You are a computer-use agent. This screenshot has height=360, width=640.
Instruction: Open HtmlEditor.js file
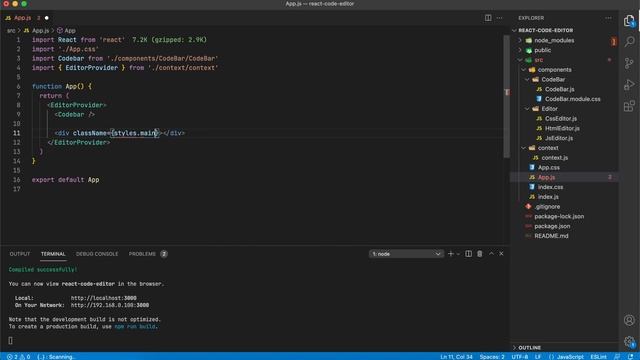(562, 129)
